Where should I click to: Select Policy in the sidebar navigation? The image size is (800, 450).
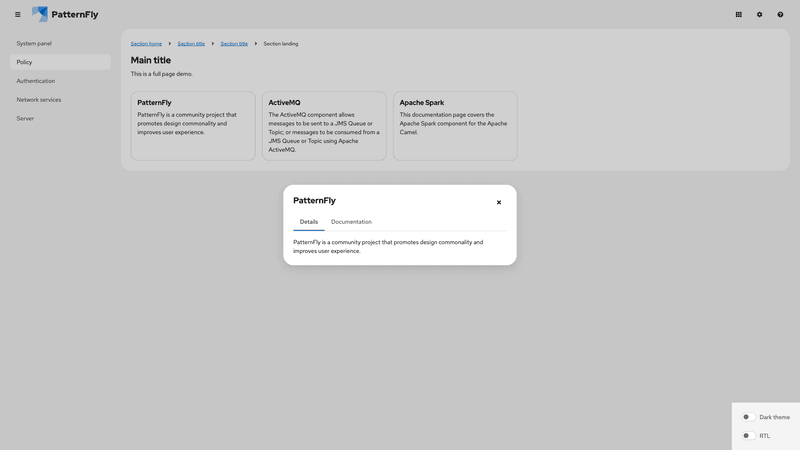pos(60,62)
